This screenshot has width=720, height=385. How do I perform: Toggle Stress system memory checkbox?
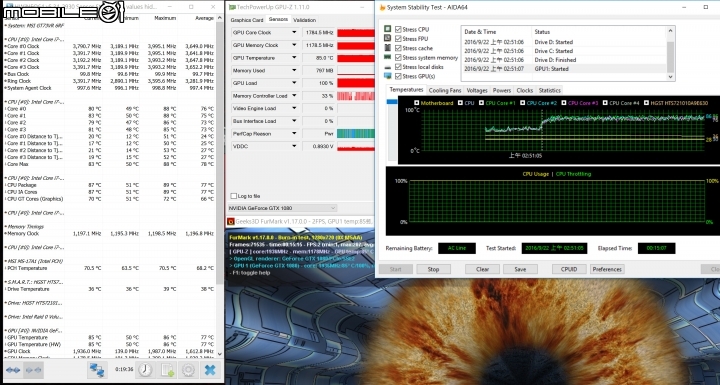tap(398, 57)
